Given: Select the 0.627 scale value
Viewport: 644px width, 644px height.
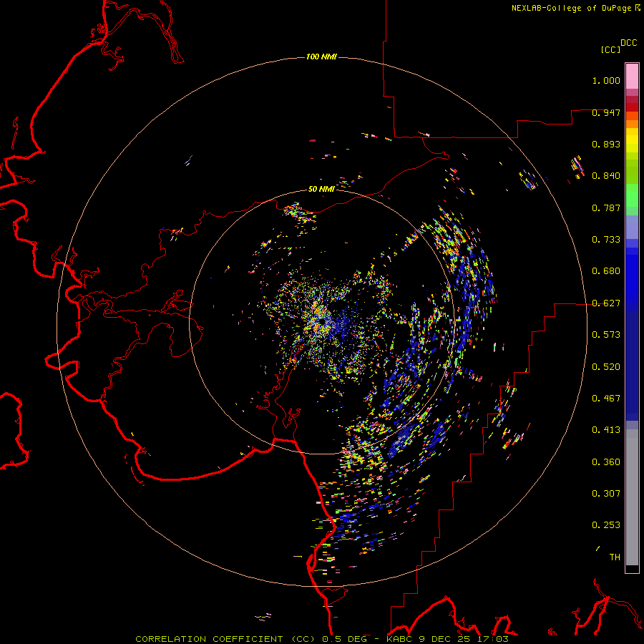Looking at the screenshot, I should tap(606, 303).
